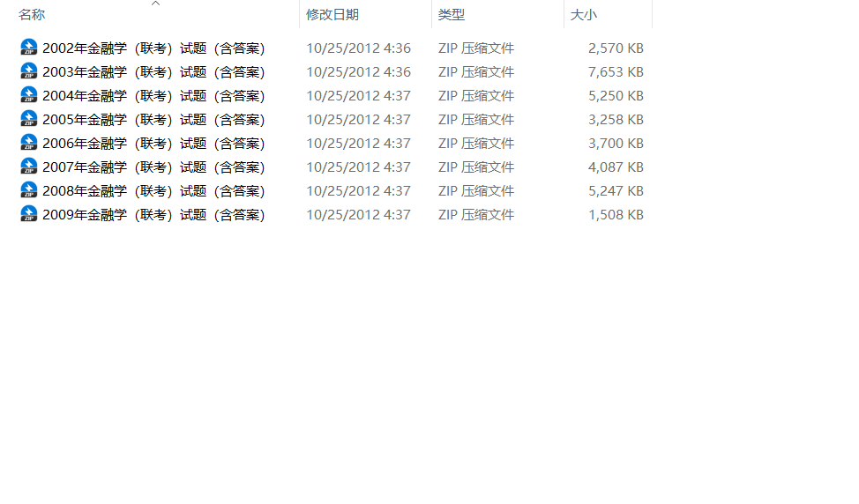Toggle sort direction arrow above 名称
859x504 pixels.
155,4
